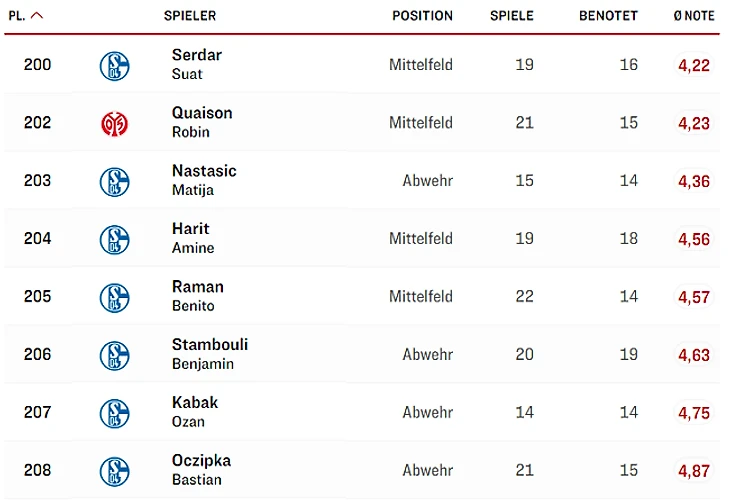The height and width of the screenshot is (500, 730).
Task: Sort by the Position column header
Action: click(422, 16)
